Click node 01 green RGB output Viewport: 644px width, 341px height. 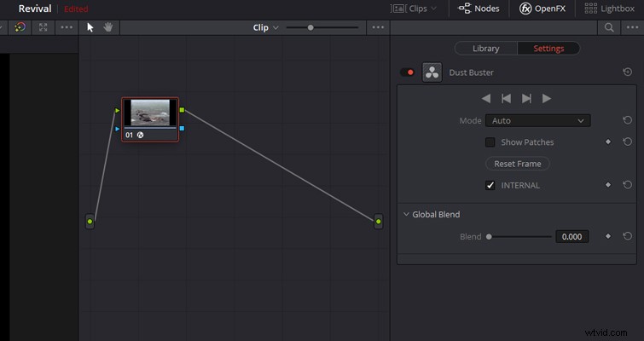182,110
